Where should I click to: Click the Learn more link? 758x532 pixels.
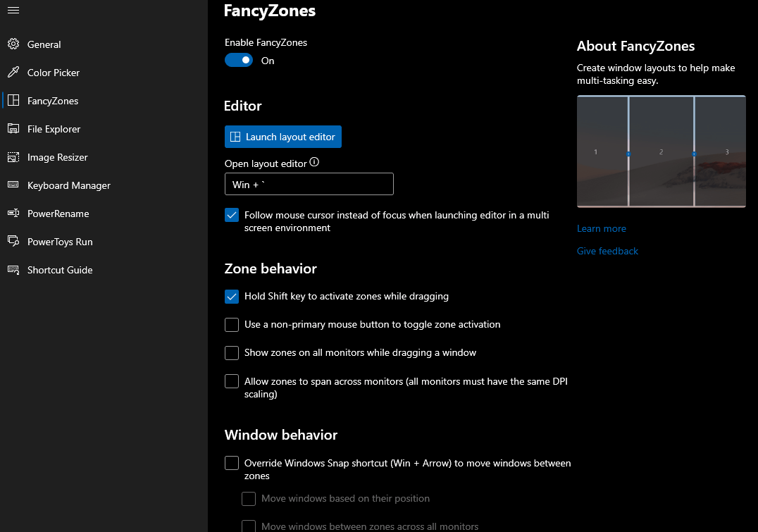click(601, 228)
